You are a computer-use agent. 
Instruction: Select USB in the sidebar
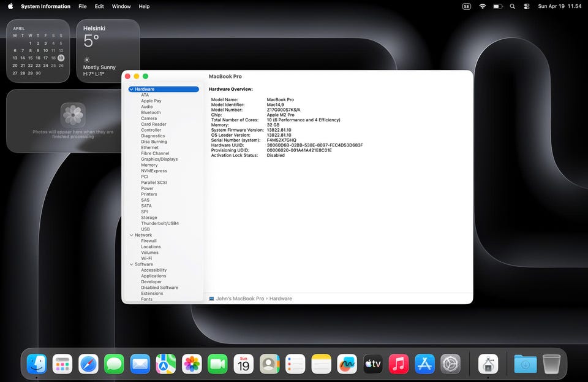(x=145, y=229)
